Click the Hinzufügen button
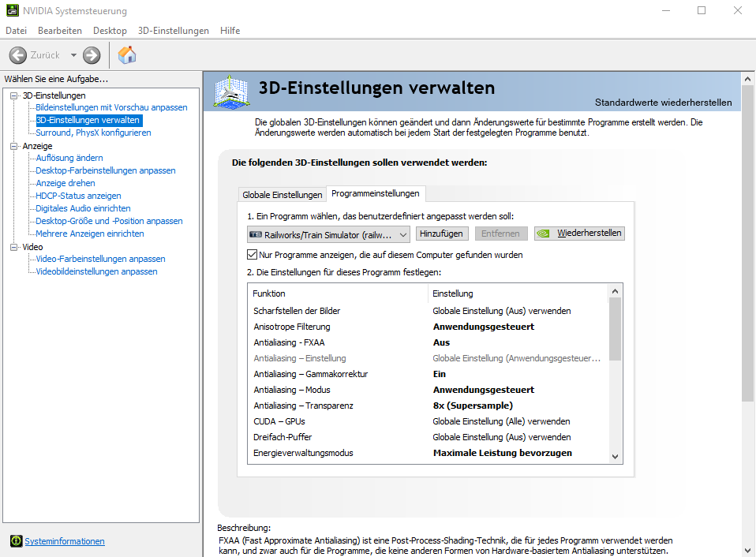Screen dimensions: 756x557 tap(442, 234)
